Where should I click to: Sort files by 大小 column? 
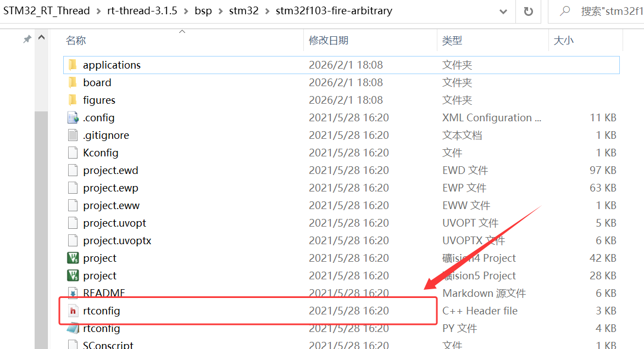pos(564,41)
